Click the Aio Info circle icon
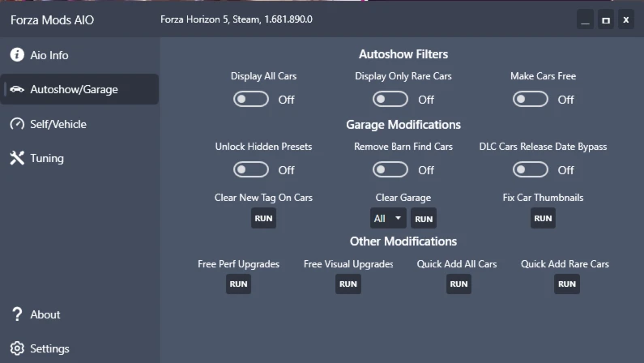The width and height of the screenshot is (644, 363). click(17, 54)
